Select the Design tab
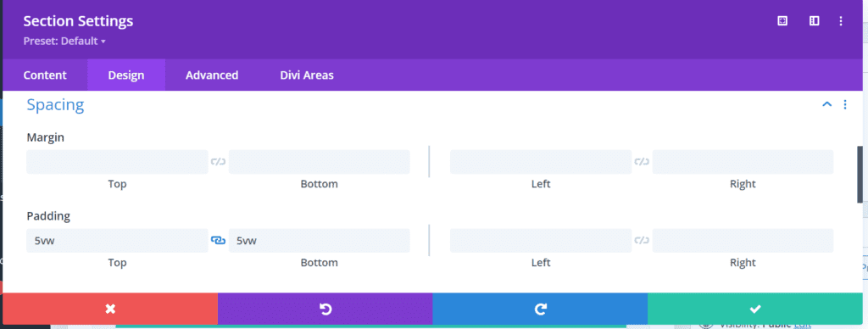The width and height of the screenshot is (868, 329). pos(126,75)
